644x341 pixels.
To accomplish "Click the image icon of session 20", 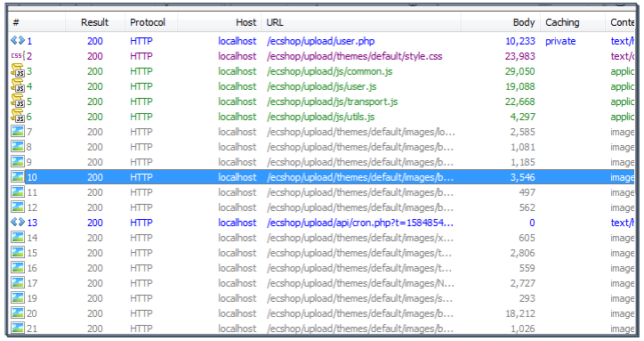I will coord(18,313).
